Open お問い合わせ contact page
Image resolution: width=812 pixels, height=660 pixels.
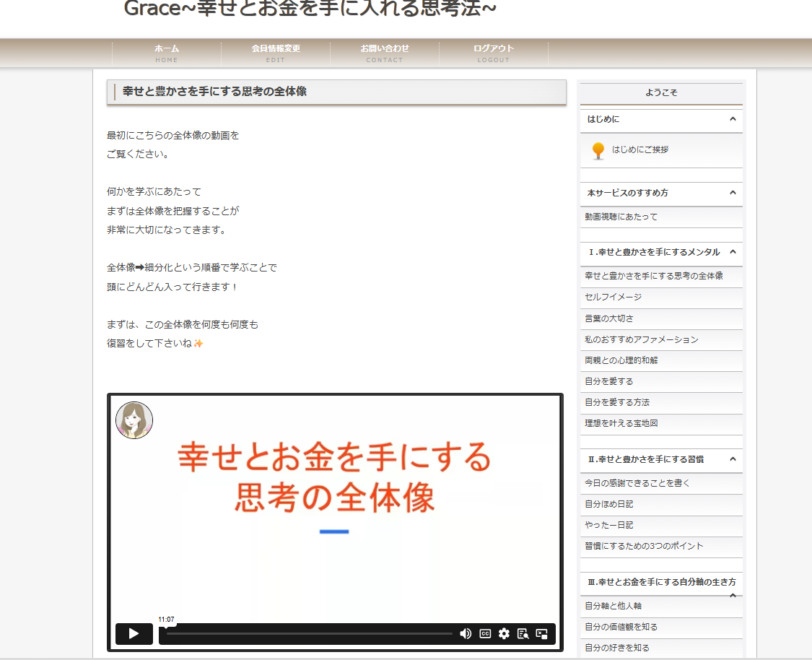coord(385,53)
